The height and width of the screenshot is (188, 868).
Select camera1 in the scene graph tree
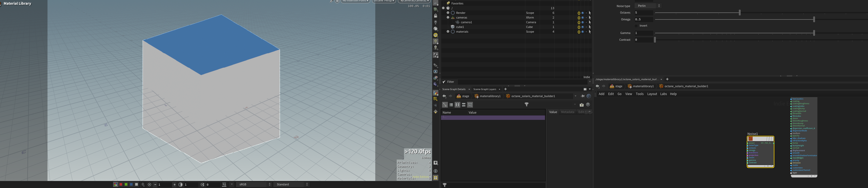point(466,22)
